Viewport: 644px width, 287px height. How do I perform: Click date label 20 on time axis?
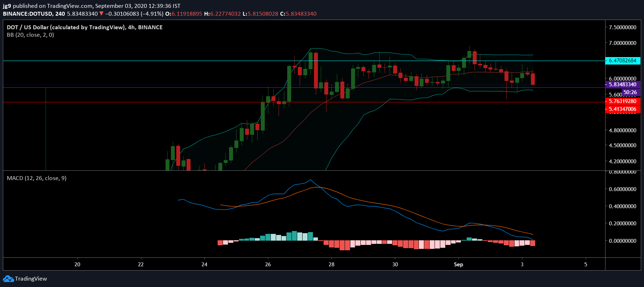[77, 264]
